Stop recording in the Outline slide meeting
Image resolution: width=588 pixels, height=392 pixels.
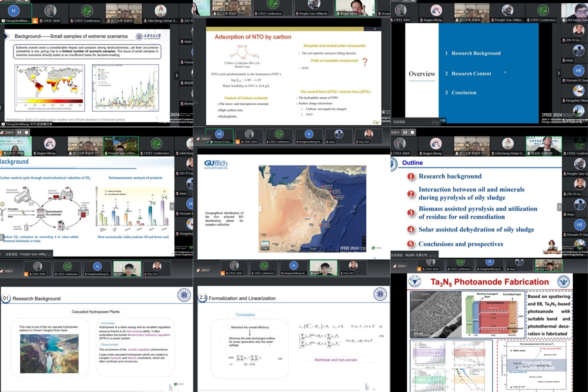412,133
